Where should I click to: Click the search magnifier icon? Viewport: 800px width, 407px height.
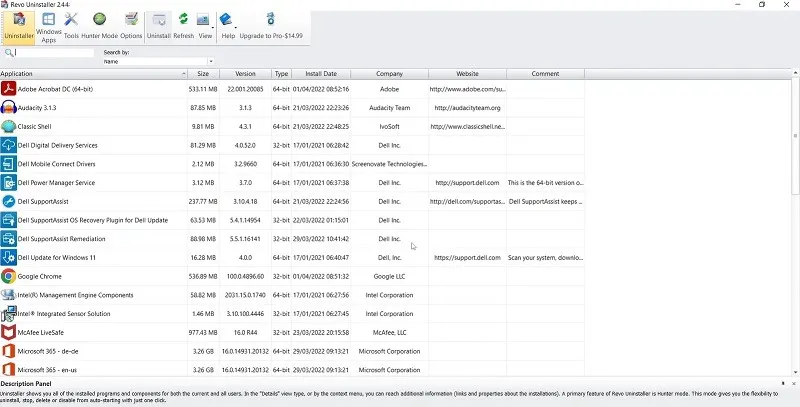click(x=9, y=53)
